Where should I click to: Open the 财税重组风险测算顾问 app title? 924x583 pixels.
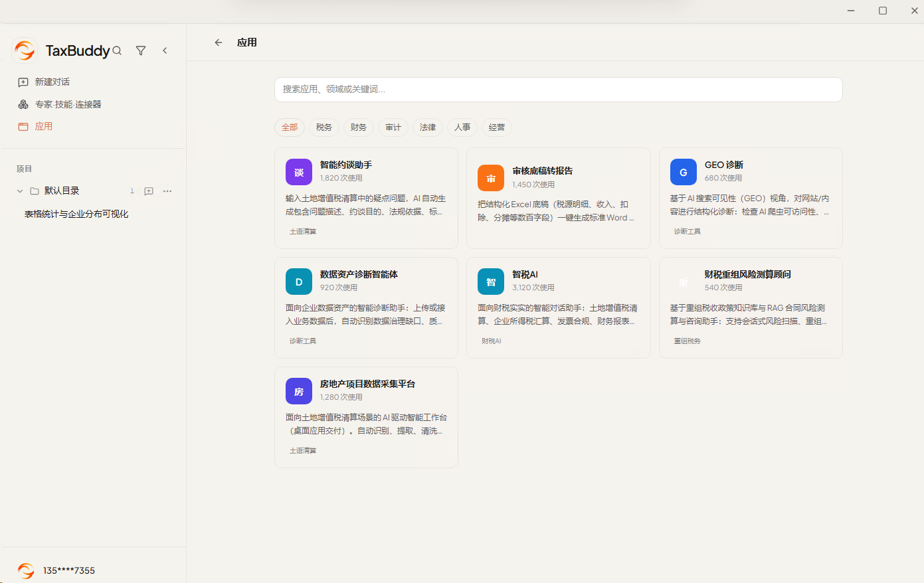(x=748, y=274)
